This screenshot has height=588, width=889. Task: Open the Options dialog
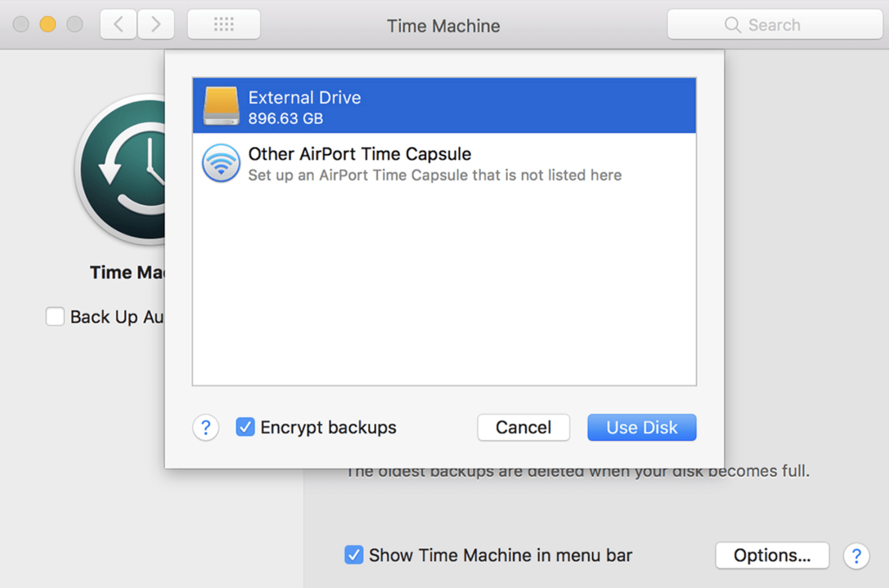point(772,556)
